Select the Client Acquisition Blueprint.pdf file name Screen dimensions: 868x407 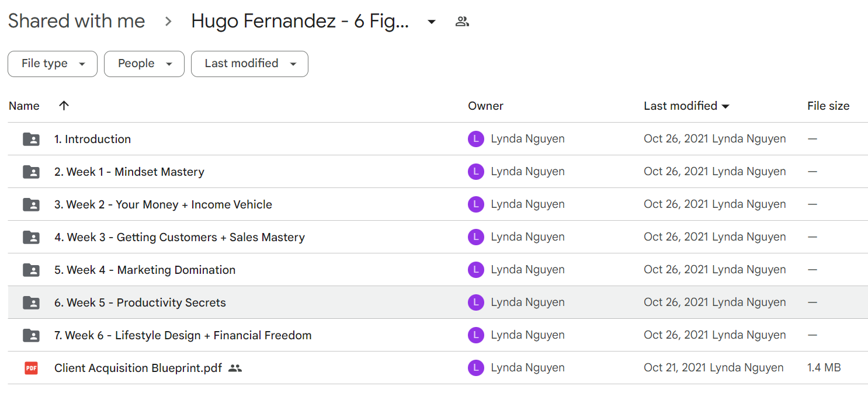tap(138, 368)
